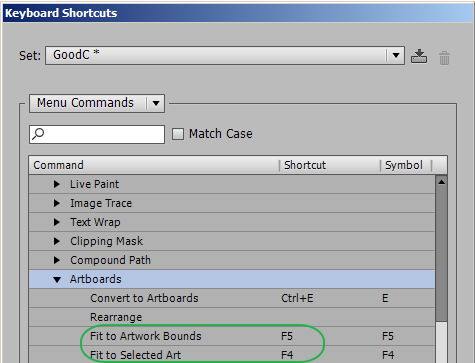Click in the search input field
Screen dimensions: 475x363
(97, 134)
